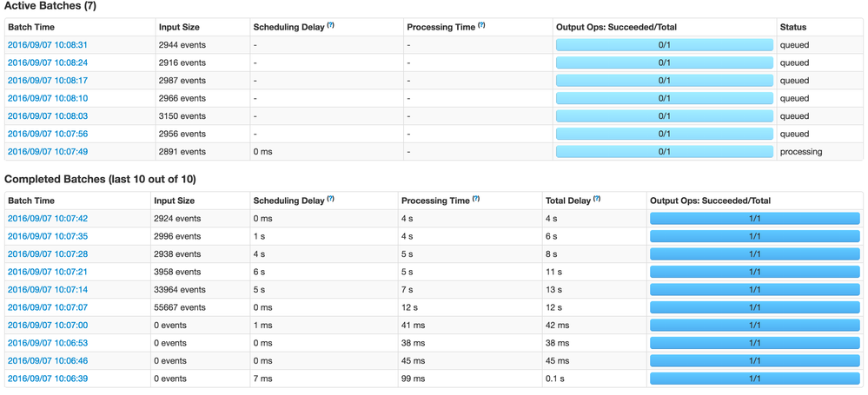The width and height of the screenshot is (868, 395).
Task: Open completed batch 2016/09/07 10:06:39
Action: click(x=48, y=379)
